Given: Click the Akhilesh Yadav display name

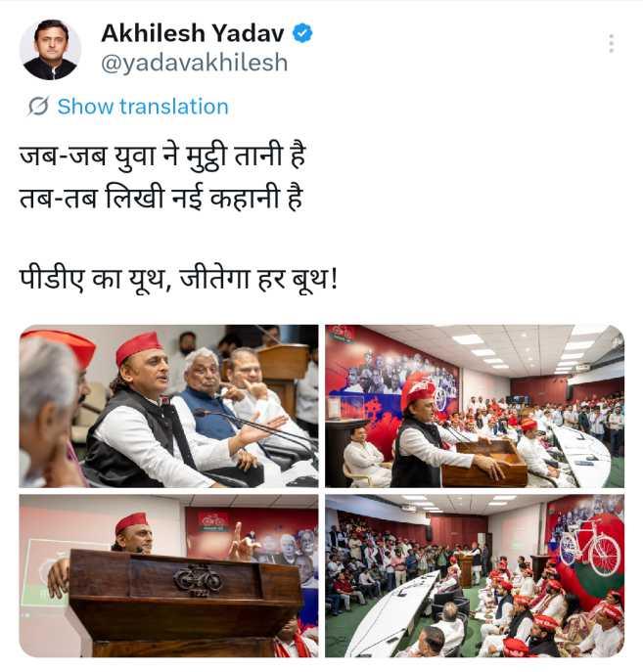Looking at the screenshot, I should tap(193, 33).
